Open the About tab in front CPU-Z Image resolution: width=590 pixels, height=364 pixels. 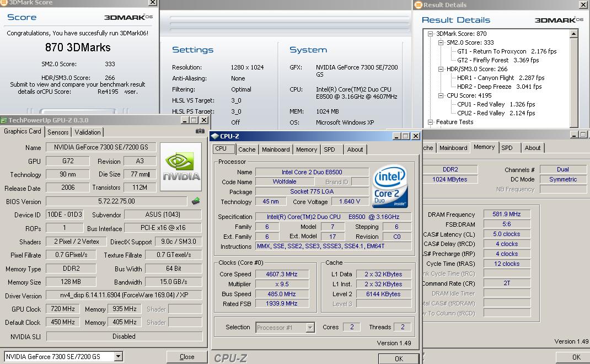355,149
